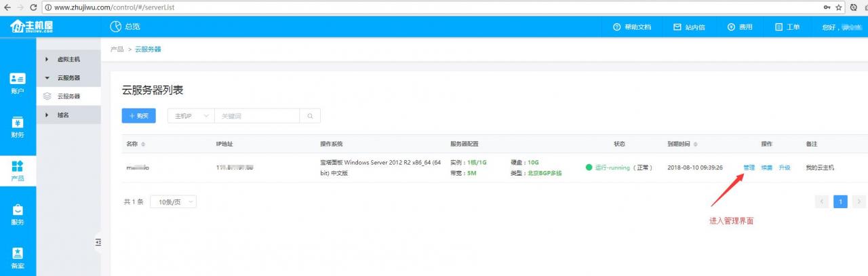The width and height of the screenshot is (868, 276).
Task: Click the 操作系统 column header
Action: click(x=331, y=144)
